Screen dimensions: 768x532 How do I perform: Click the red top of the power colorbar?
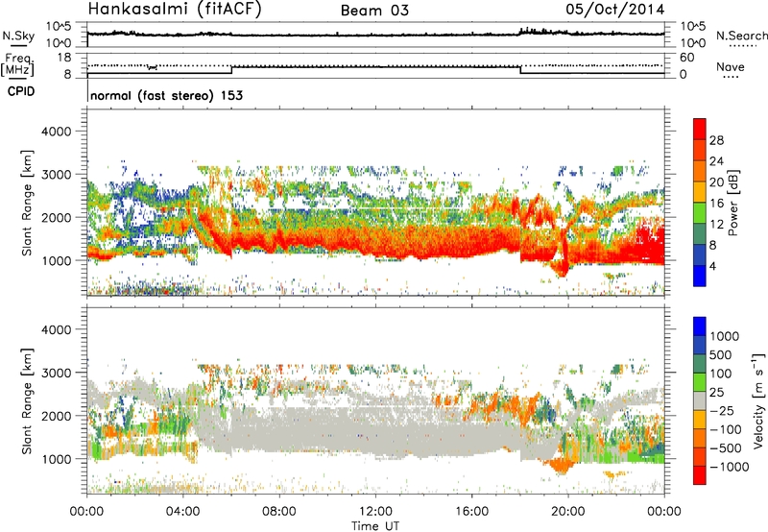tap(700, 129)
